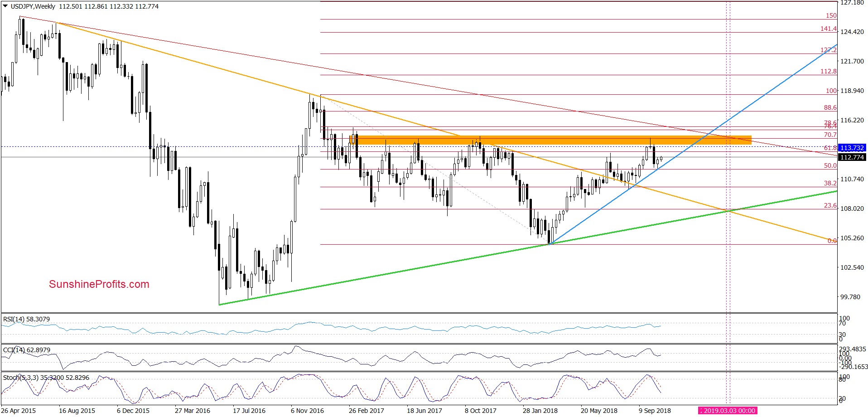Click the Fibonacci 38.2 level label

[x=830, y=183]
